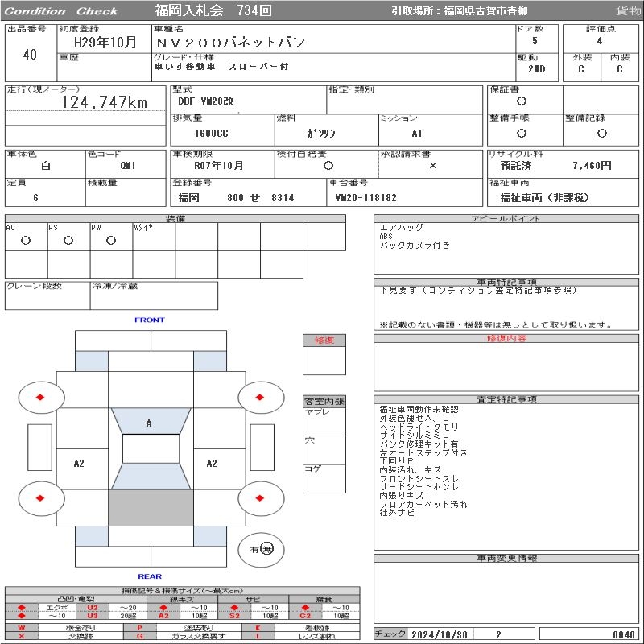This screenshot has height=644, width=644.
Task: Click the コゲ interior field
Action: click(324, 478)
